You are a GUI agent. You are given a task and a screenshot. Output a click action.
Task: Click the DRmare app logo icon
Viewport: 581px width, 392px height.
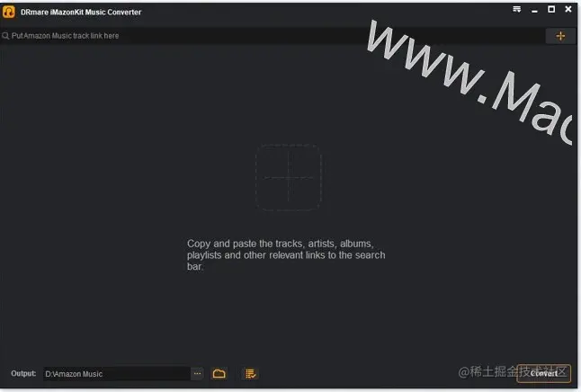tap(9, 12)
